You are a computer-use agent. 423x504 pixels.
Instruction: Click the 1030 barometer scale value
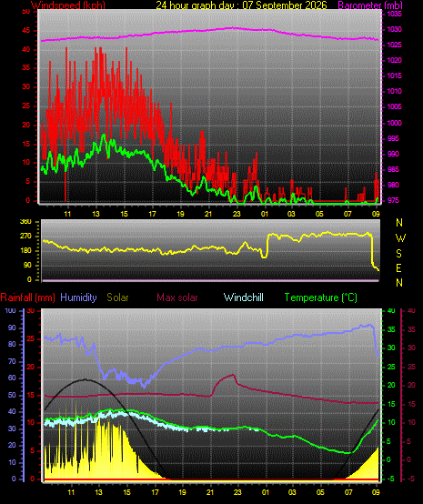[394, 30]
